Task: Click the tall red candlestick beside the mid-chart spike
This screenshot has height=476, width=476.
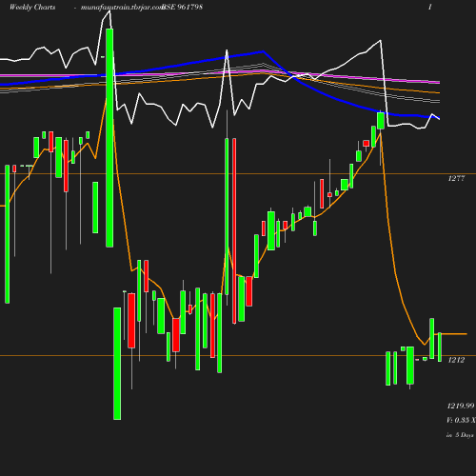Action: click(x=234, y=230)
